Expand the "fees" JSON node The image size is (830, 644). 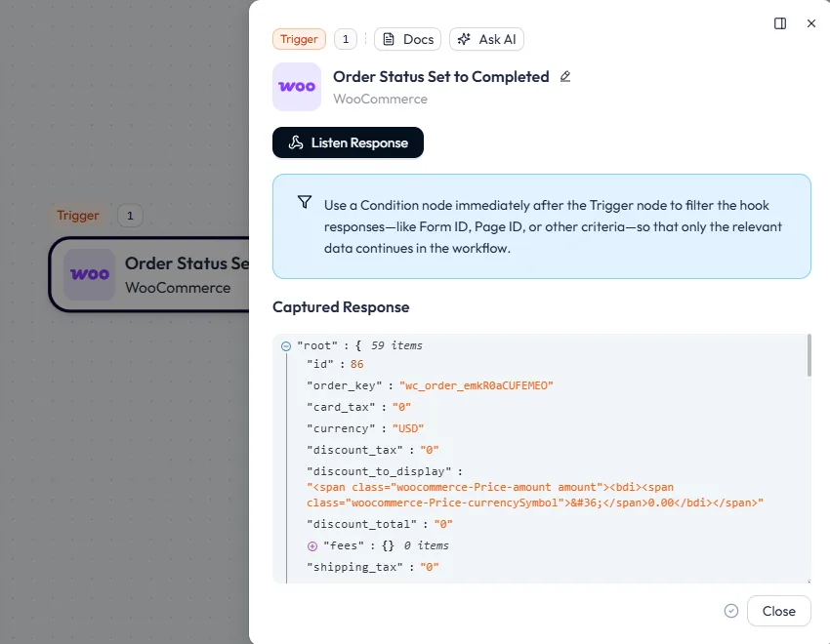312,546
